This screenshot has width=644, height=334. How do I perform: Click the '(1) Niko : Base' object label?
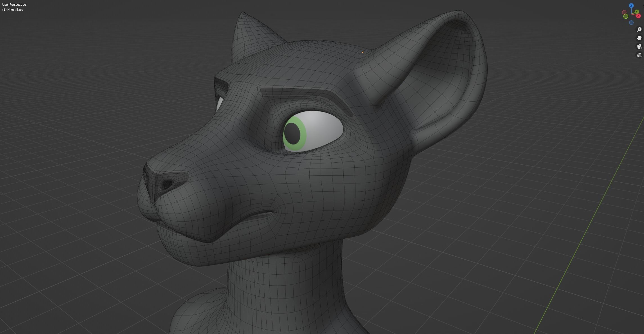click(x=13, y=10)
